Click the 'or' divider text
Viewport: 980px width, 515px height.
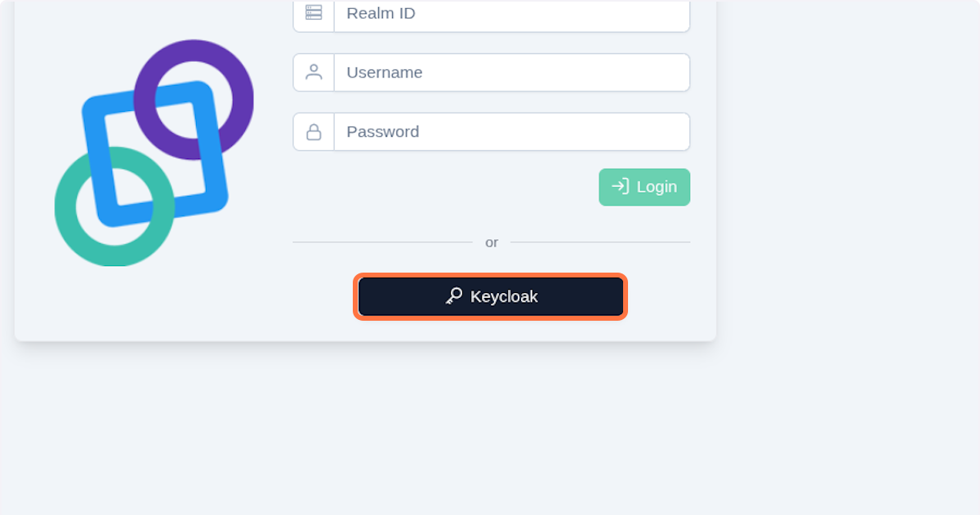[x=492, y=242]
